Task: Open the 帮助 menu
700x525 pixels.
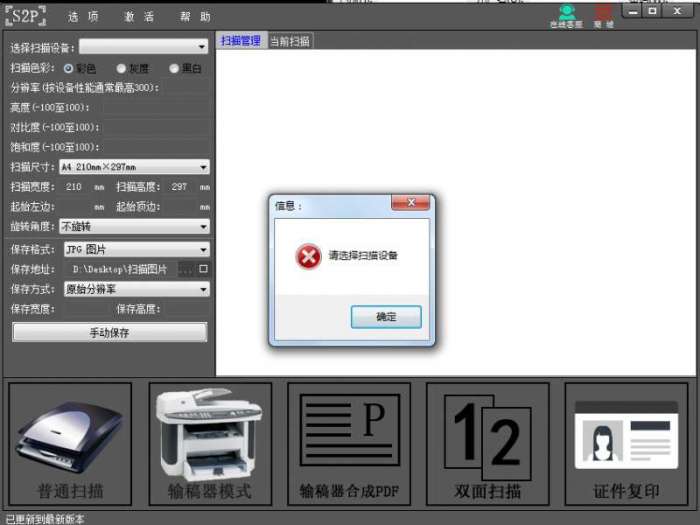Action: point(195,17)
